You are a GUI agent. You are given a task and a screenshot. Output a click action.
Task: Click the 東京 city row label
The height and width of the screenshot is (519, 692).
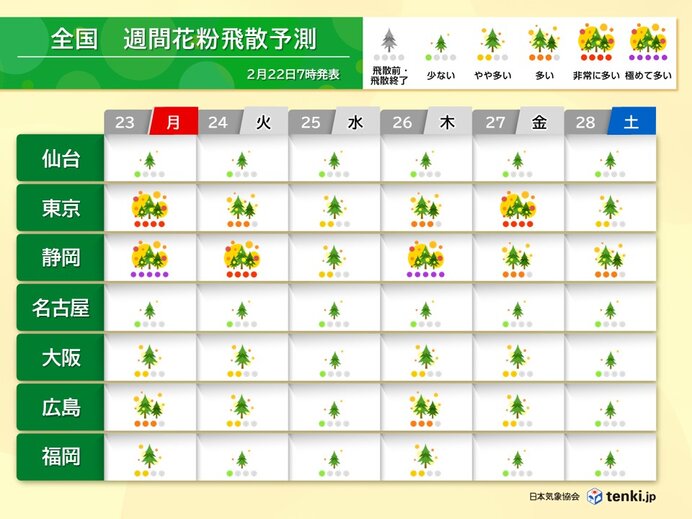58,208
